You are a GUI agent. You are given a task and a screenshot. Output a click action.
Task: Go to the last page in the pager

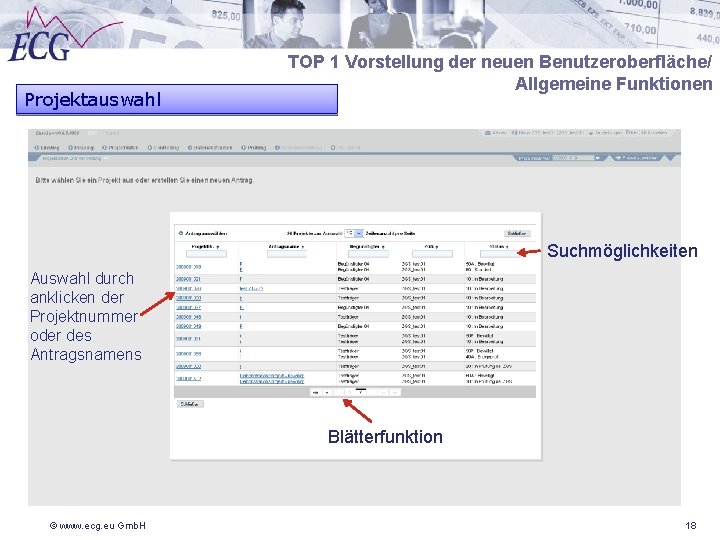[x=395, y=393]
